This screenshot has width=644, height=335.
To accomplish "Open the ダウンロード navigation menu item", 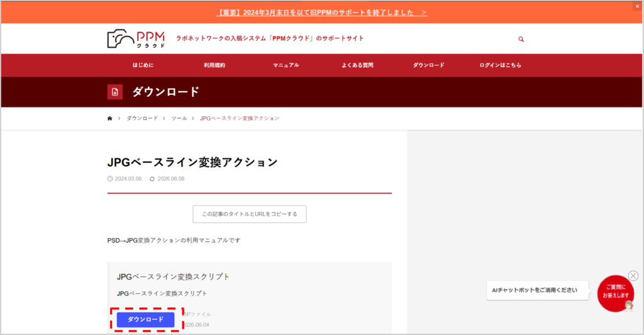I will point(428,65).
